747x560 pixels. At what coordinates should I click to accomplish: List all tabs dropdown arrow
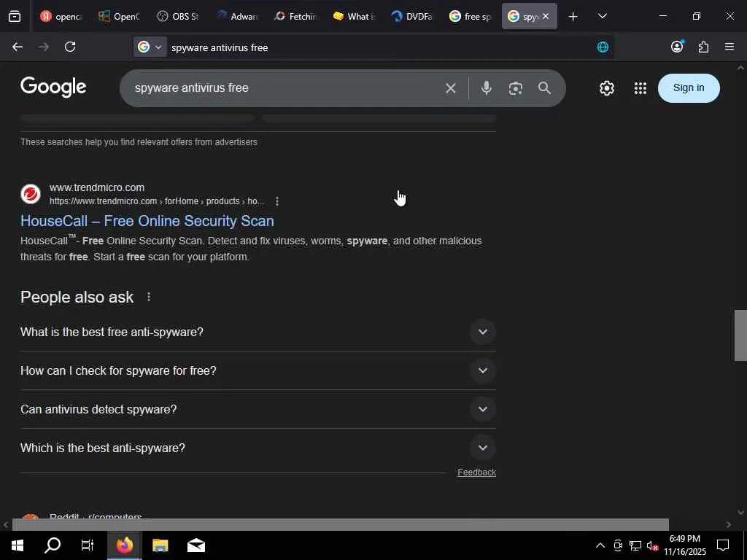point(602,16)
